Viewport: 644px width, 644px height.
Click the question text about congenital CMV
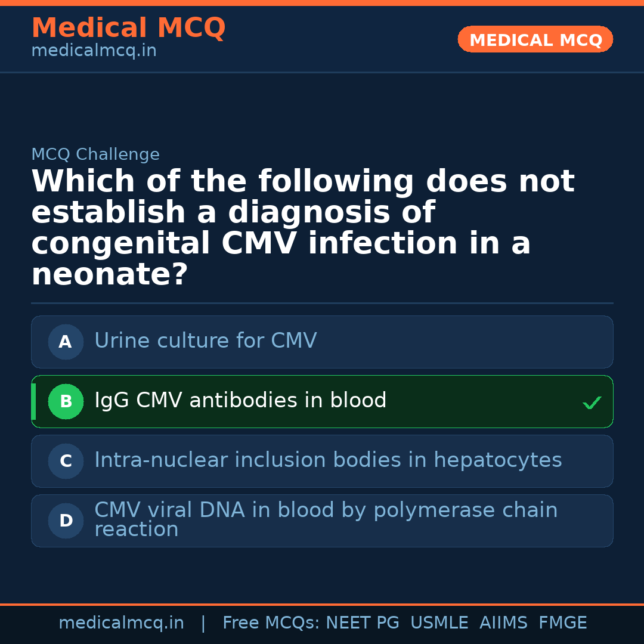point(303,228)
